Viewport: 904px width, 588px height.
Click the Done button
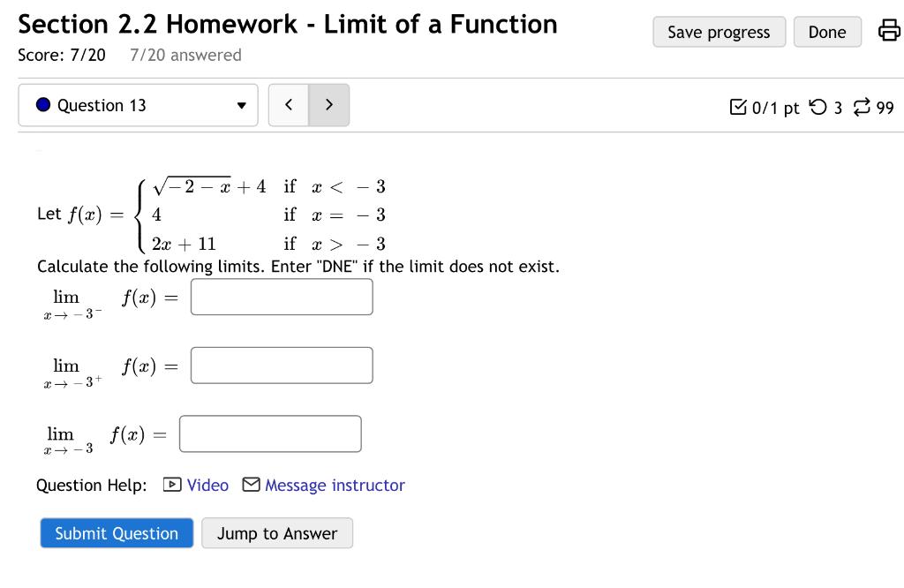[826, 31]
